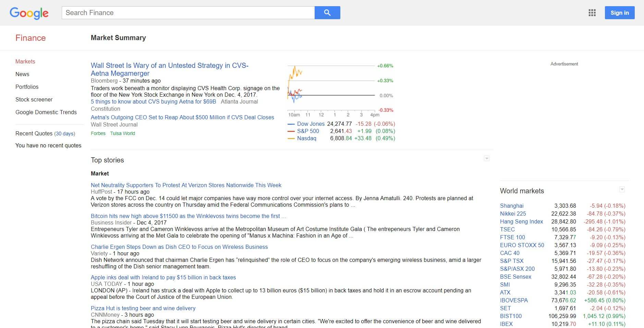This screenshot has width=644, height=328.
Task: Open News in the left sidebar
Action: coord(22,74)
